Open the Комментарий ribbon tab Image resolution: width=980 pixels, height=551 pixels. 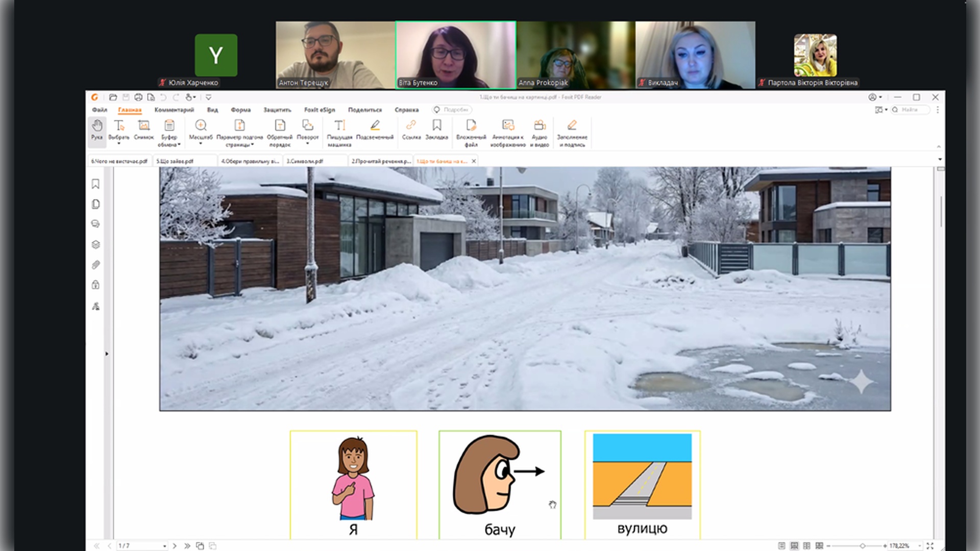(174, 110)
